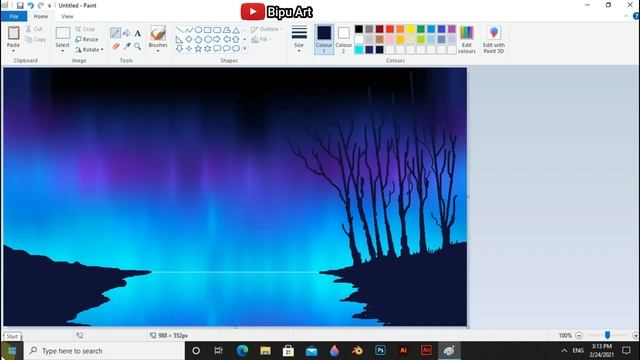Image resolution: width=640 pixels, height=360 pixels.
Task: Open Photoshop from taskbar
Action: coord(380,351)
